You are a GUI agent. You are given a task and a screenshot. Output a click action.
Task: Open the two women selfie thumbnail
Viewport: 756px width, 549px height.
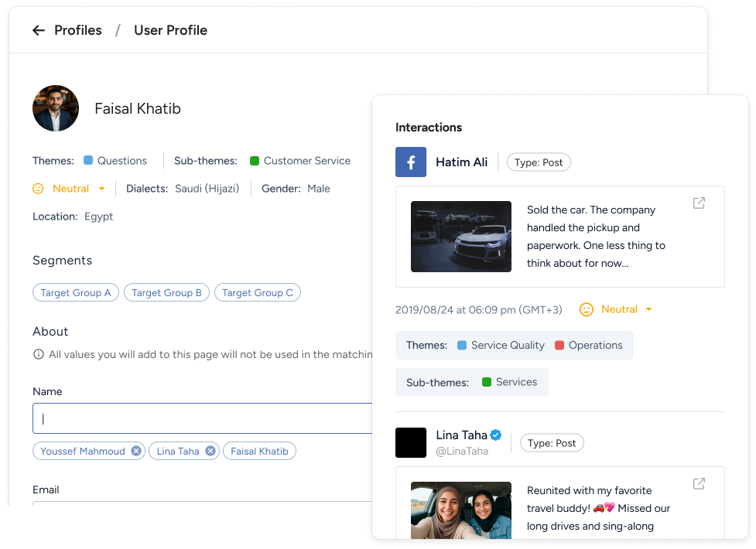461,510
